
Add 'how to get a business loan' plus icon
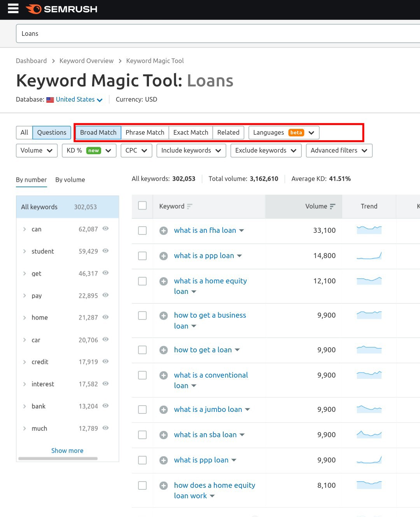tap(164, 316)
